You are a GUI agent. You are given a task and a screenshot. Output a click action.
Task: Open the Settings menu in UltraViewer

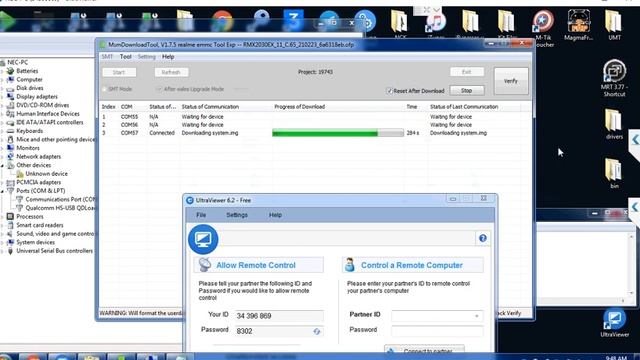tap(237, 215)
